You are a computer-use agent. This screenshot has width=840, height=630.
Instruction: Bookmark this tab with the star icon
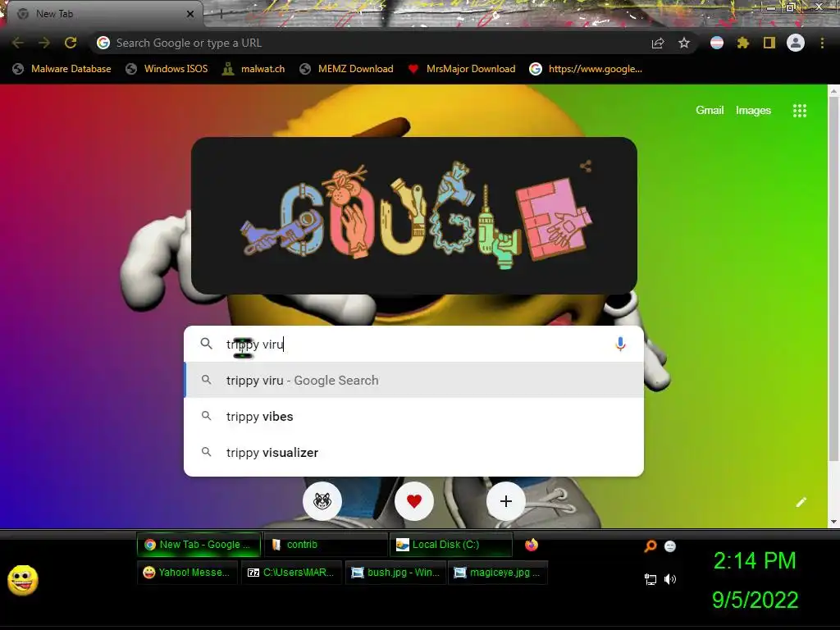click(684, 43)
